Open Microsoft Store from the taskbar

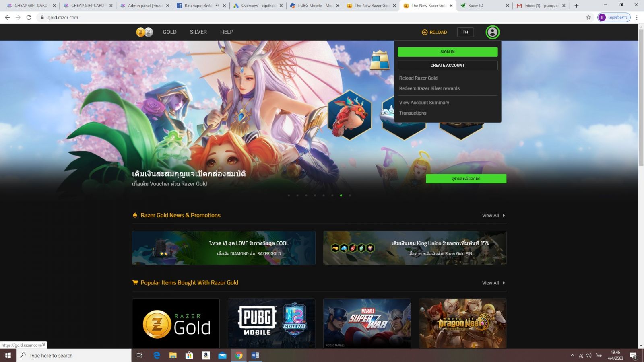coord(189,355)
